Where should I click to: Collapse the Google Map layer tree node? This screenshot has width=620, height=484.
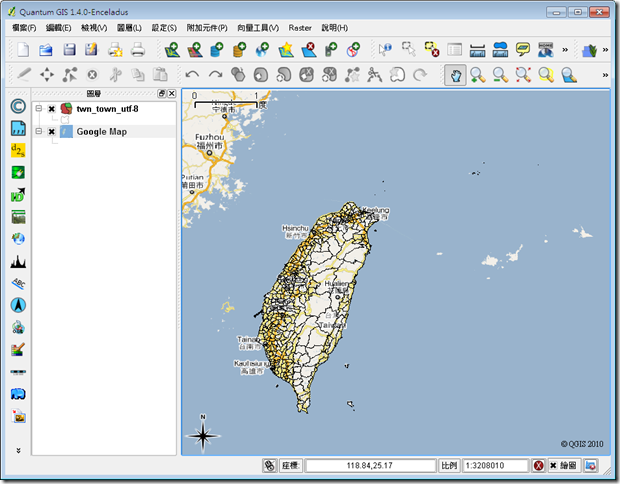pos(38,132)
